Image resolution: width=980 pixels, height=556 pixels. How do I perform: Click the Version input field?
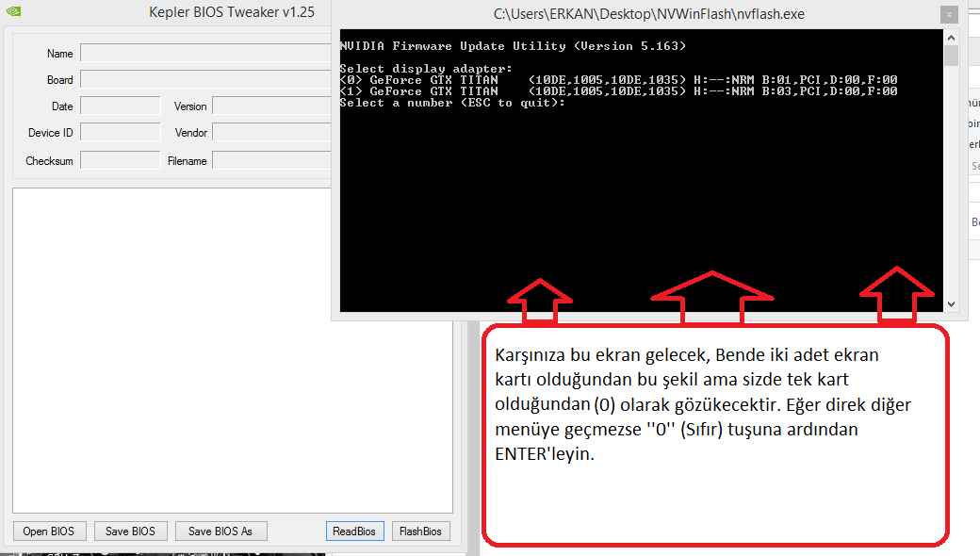[272, 106]
